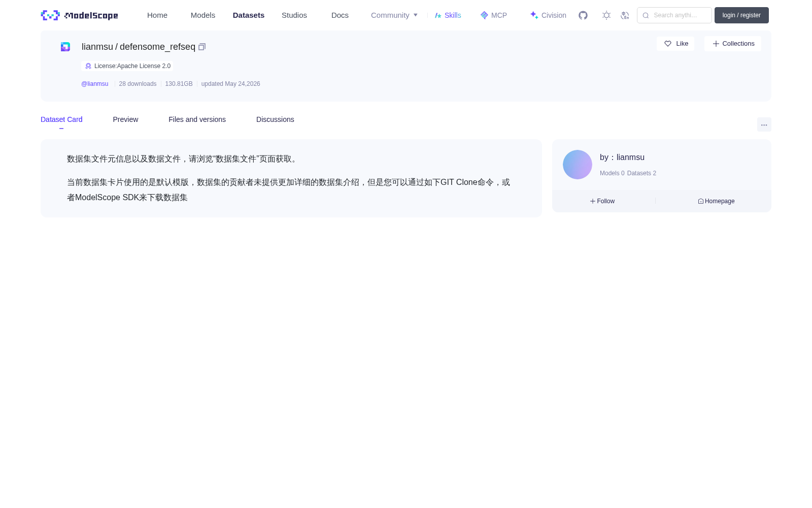The width and height of the screenshot is (812, 508).
Task: Click the house icon beside Homepage
Action: click(x=701, y=201)
